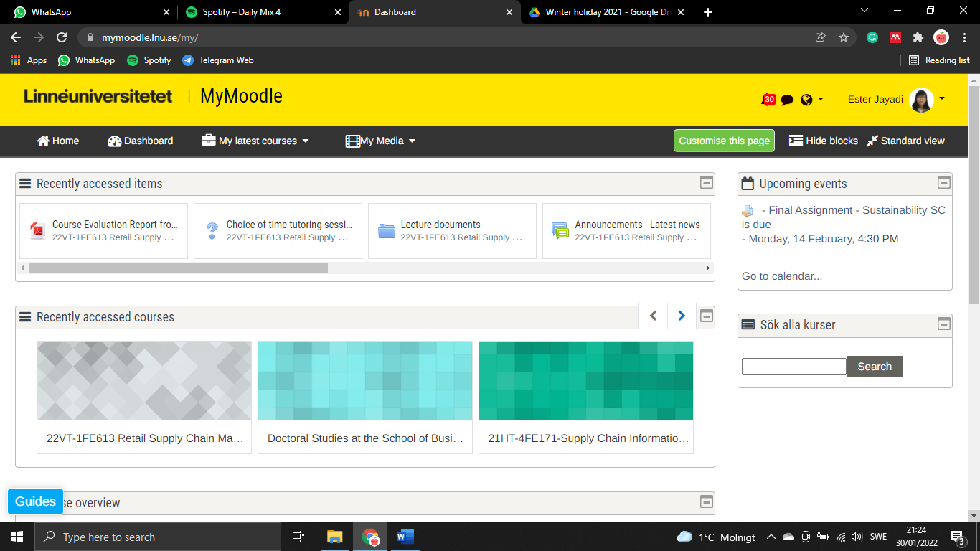Click the Home icon in navigation bar
Viewport: 980px width, 551px height.
44,141
